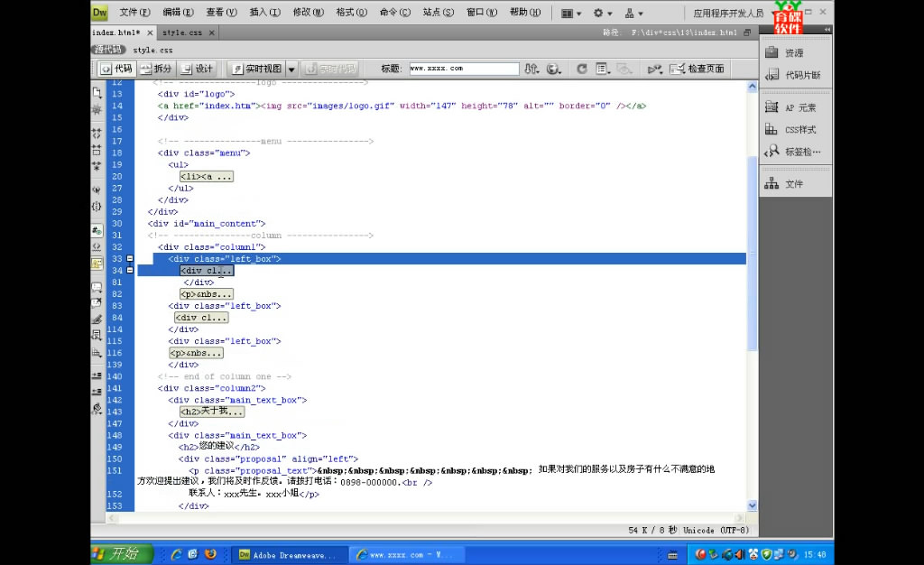Click Open Documents icon in coding toolbar
The width and height of the screenshot is (924, 565).
tap(97, 92)
